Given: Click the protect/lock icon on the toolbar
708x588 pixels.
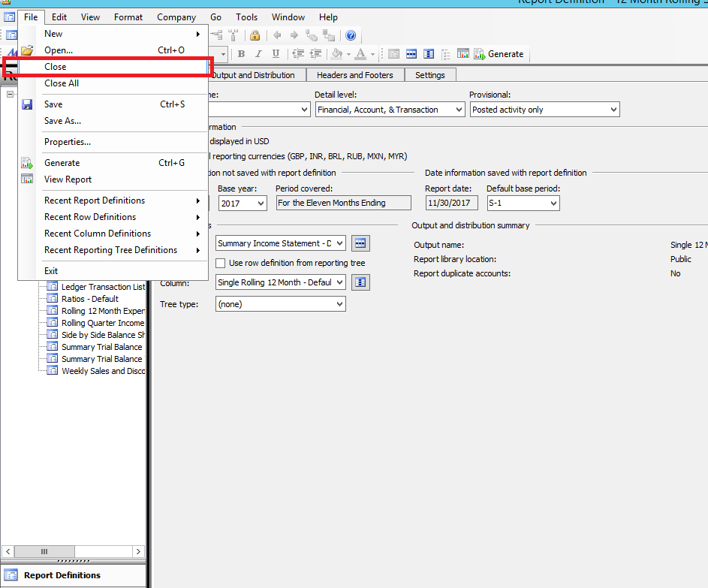Looking at the screenshot, I should (x=255, y=35).
